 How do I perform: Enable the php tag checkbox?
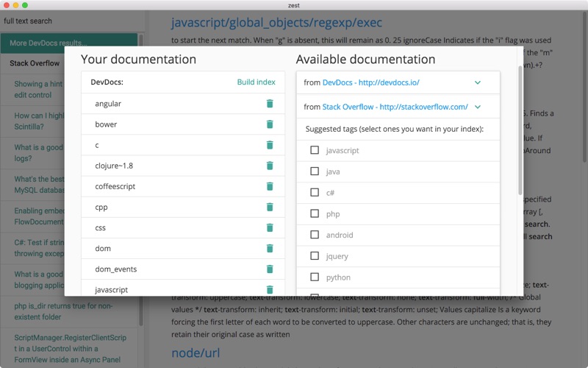pos(315,213)
